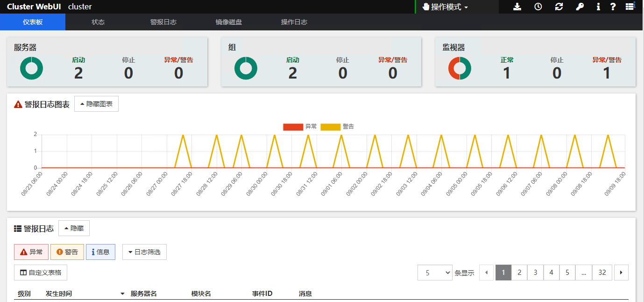This screenshot has height=302, width=644.
Task: Open the 操作模式 dropdown
Action: pos(445,7)
